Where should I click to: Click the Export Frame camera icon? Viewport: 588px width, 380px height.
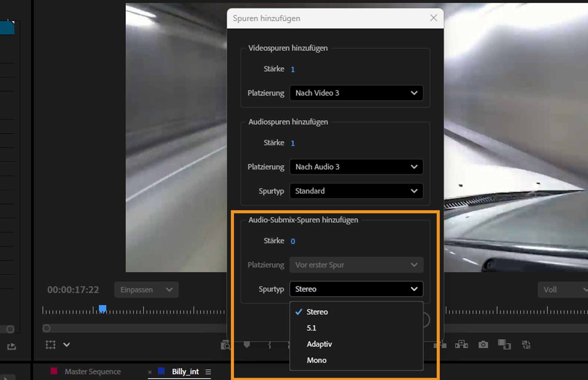click(483, 344)
